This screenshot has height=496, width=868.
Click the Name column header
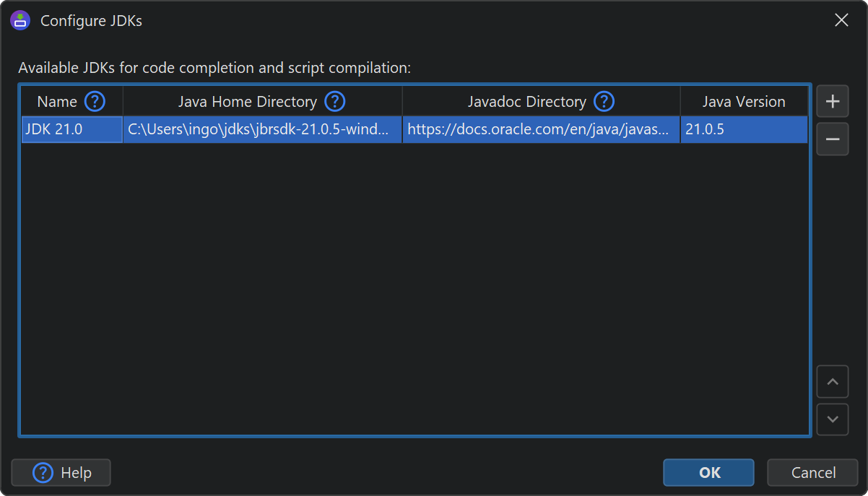pyautogui.click(x=57, y=102)
